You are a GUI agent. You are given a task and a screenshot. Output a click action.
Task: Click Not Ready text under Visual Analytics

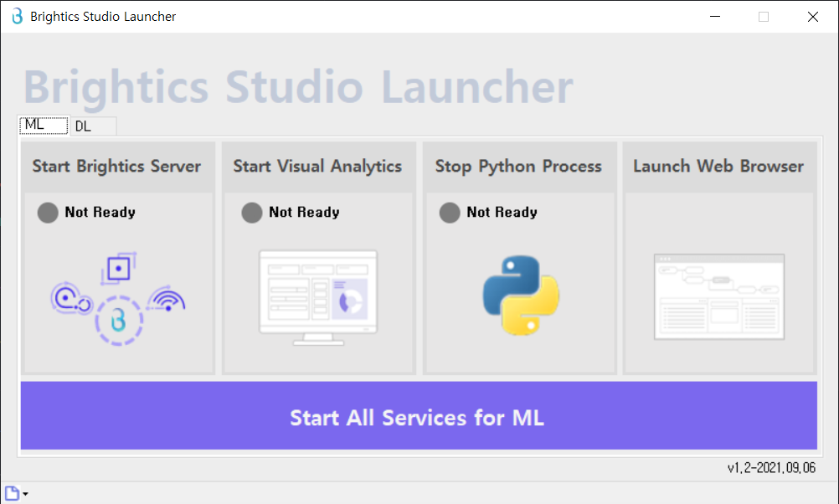(x=304, y=213)
